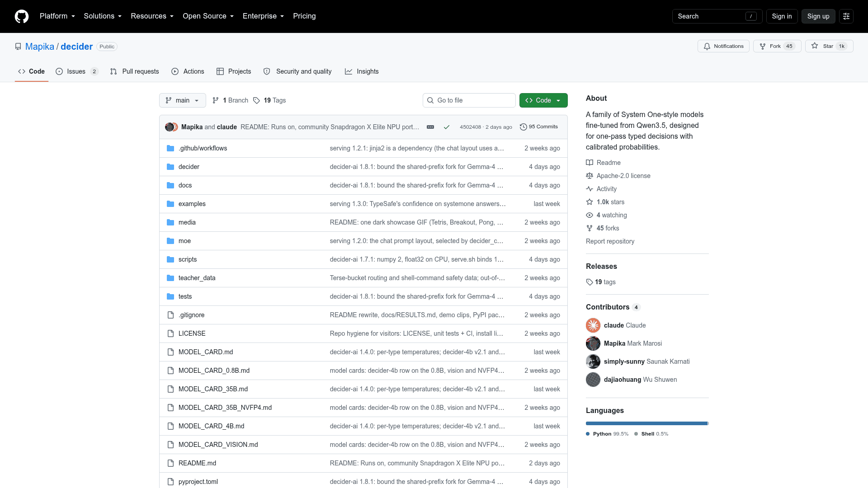View the green check status of the latest commit
The width and height of the screenshot is (868, 488).
pyautogui.click(x=447, y=127)
